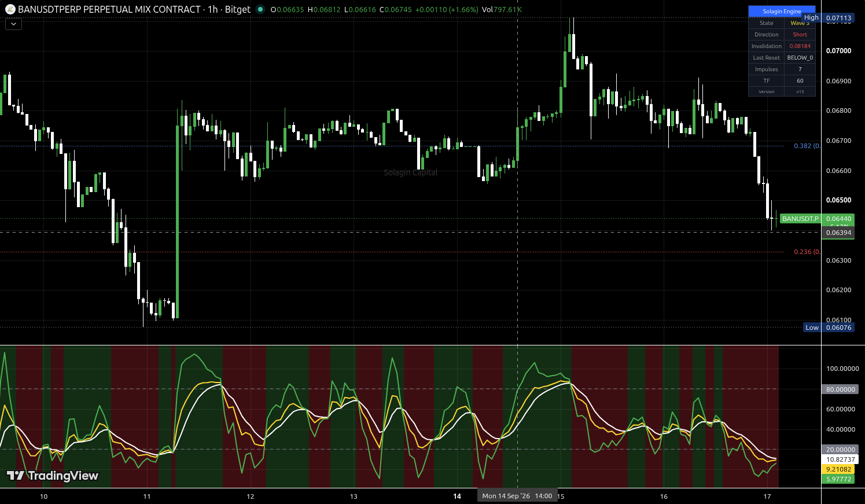Open BANUSDTPERP PERPETUAL MIX CONTRACT symbol title
The image size is (865, 504).
coord(134,9)
